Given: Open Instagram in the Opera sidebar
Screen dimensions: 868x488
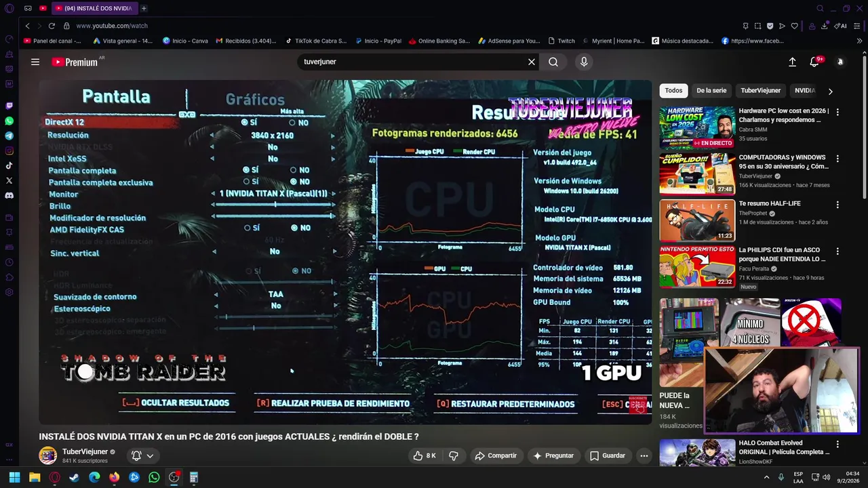Looking at the screenshot, I should (x=9, y=150).
